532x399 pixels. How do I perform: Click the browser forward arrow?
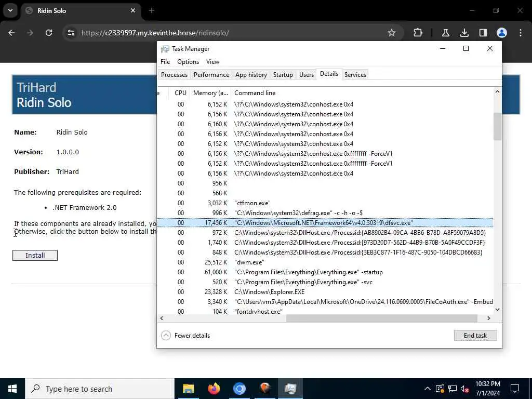(x=30, y=33)
